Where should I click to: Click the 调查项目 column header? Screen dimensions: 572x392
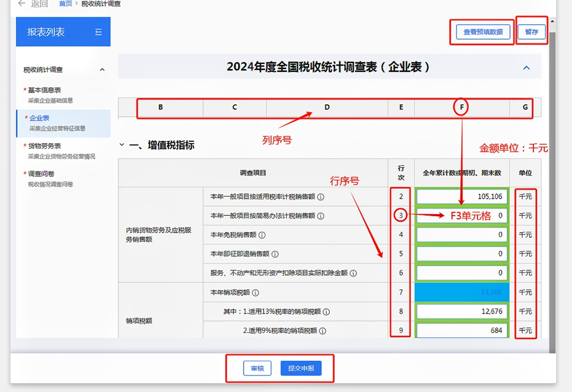(253, 172)
